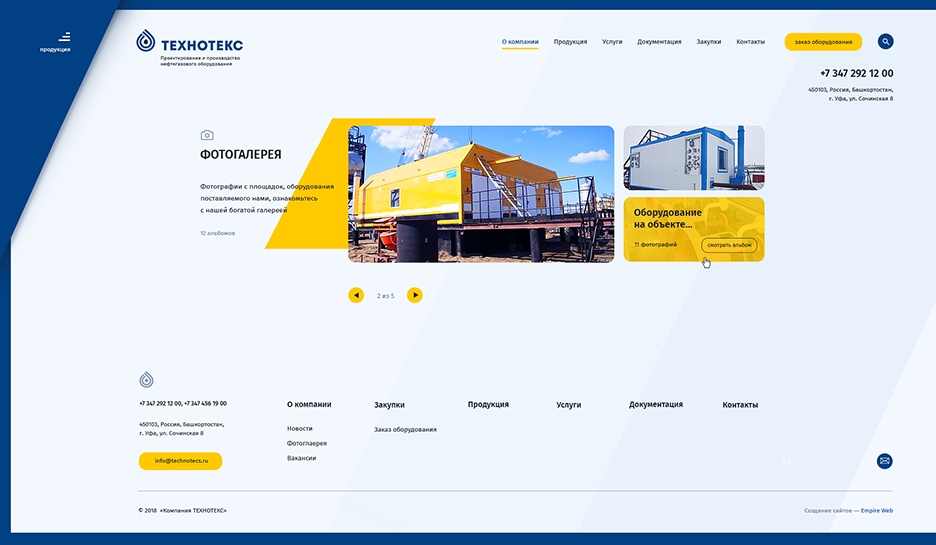This screenshot has height=545, width=936.
Task: Click footer heading О компании
Action: tap(309, 404)
